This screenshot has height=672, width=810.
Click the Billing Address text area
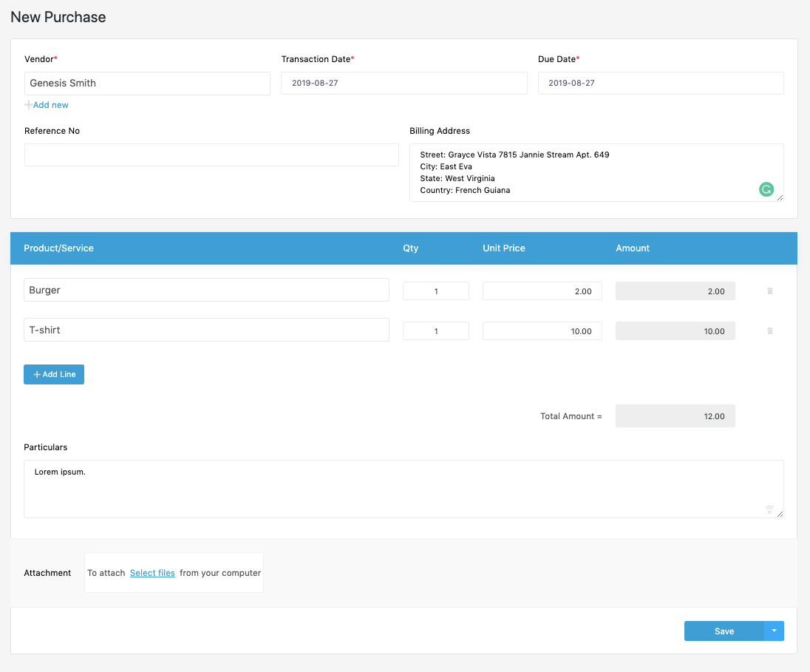596,172
